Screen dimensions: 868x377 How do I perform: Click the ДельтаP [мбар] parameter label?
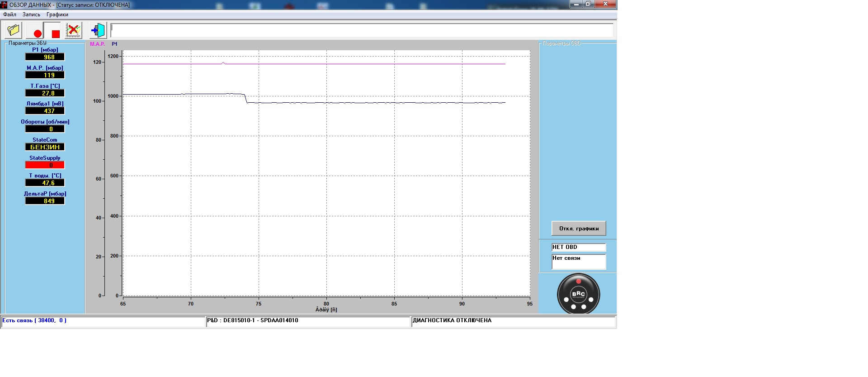tap(45, 194)
